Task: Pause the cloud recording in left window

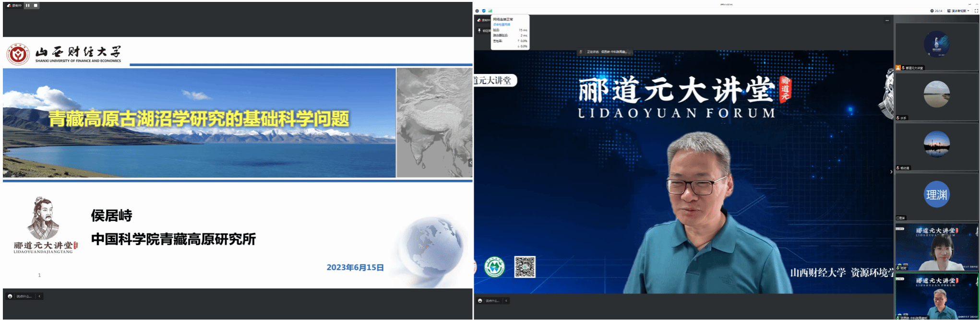Action: [28, 6]
